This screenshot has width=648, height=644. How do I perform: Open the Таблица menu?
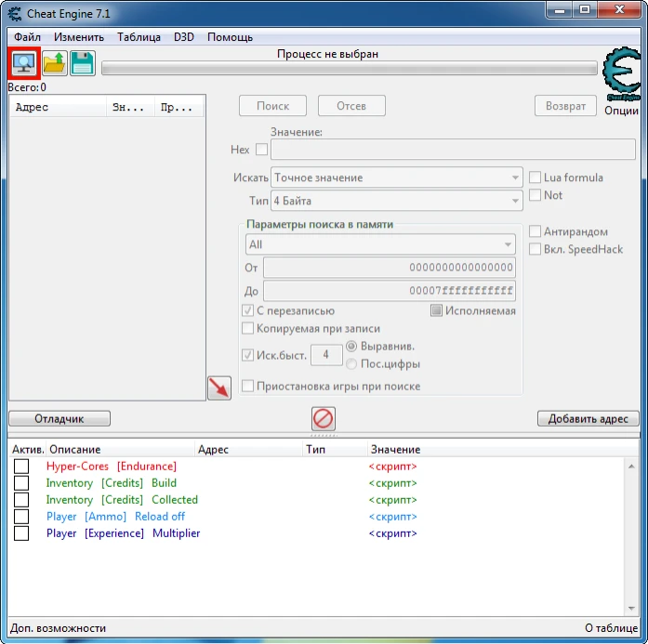tap(139, 37)
